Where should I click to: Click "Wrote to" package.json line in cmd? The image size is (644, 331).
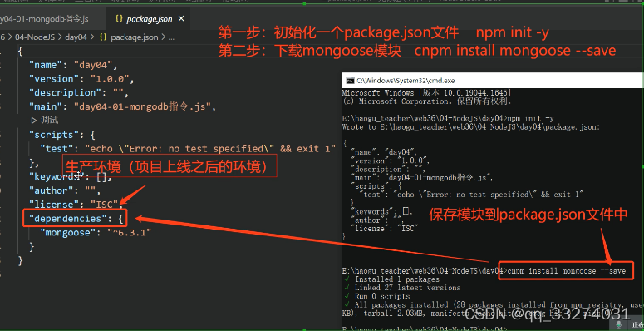471,127
